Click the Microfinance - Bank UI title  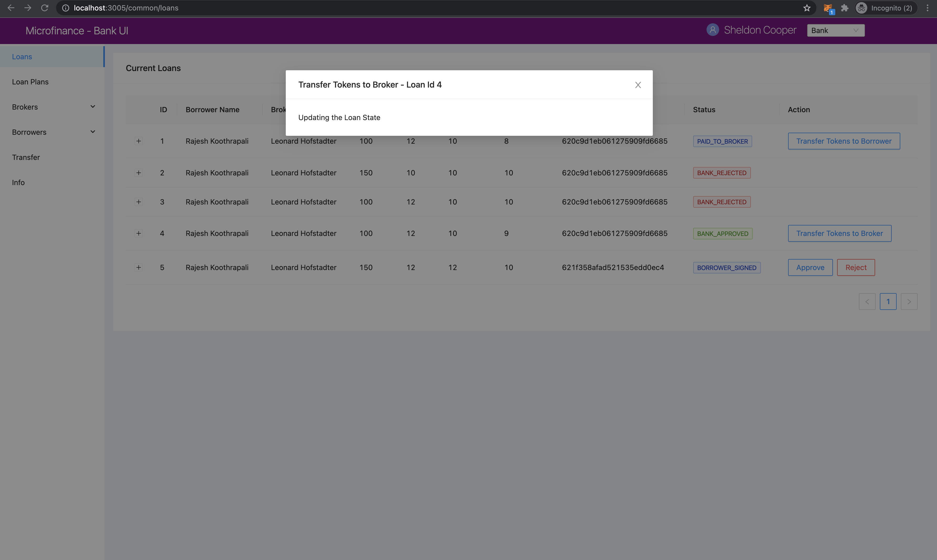coord(77,31)
